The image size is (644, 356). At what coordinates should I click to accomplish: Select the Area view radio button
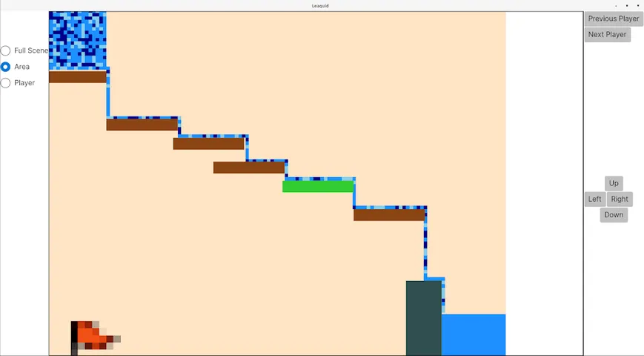pos(6,67)
